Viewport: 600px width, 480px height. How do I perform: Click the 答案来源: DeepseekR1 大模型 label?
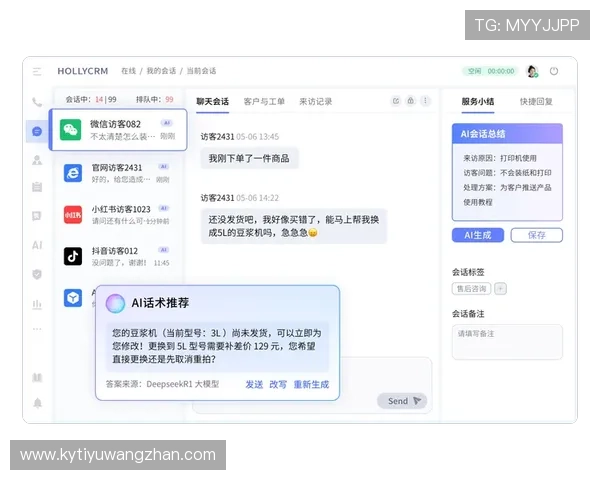coord(163,384)
